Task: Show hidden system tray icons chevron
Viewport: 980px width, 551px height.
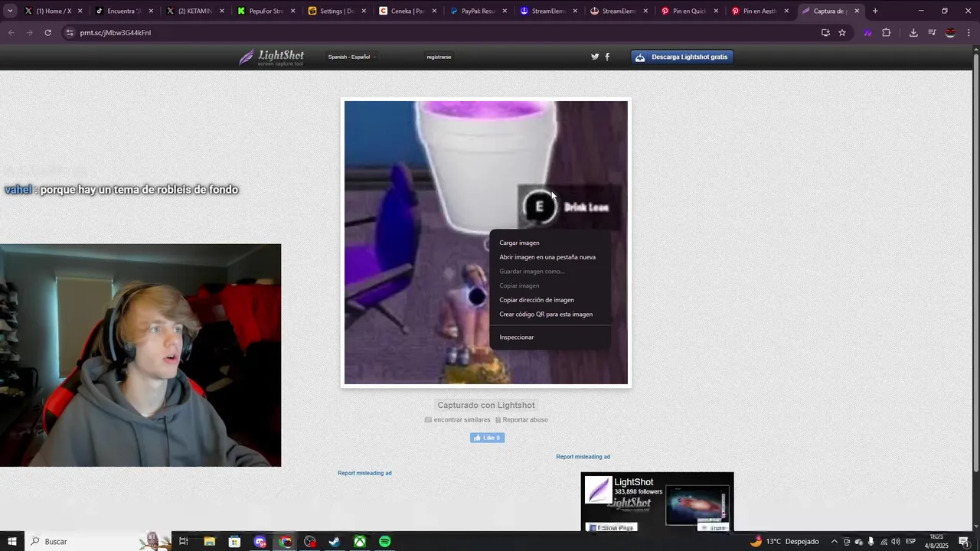Action: tap(835, 541)
